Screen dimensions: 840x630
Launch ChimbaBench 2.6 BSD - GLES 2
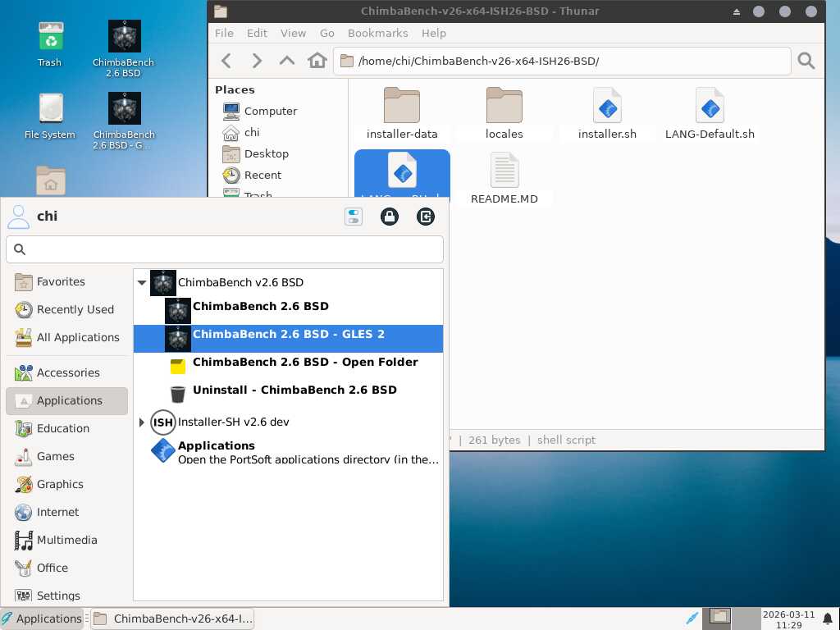[288, 339]
